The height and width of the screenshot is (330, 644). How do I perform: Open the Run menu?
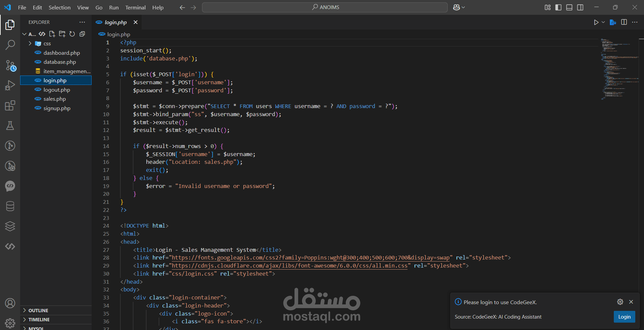pos(114,7)
